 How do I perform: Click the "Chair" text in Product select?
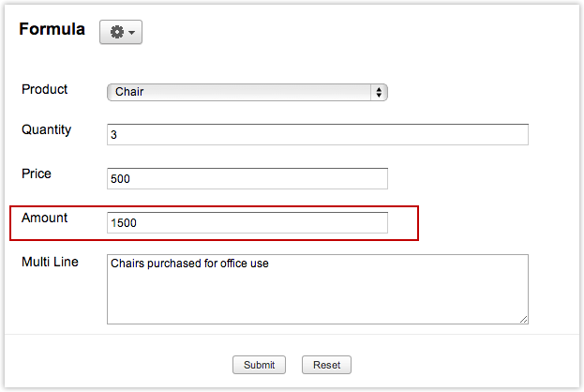pyautogui.click(x=128, y=92)
